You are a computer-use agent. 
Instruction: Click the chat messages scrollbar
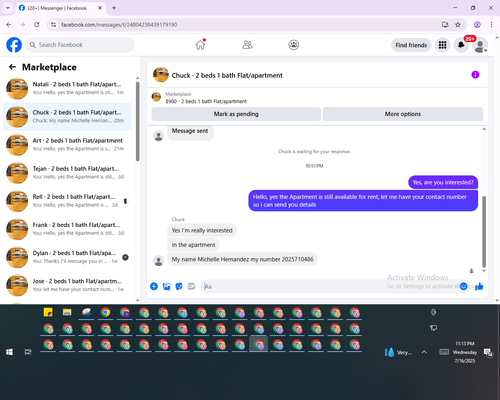tap(484, 232)
